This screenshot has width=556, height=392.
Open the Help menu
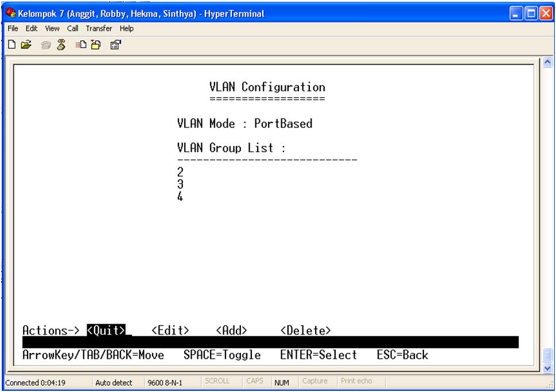[127, 28]
